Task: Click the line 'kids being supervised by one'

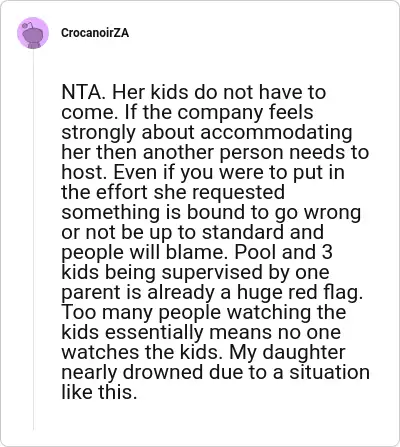Action: (x=196, y=272)
